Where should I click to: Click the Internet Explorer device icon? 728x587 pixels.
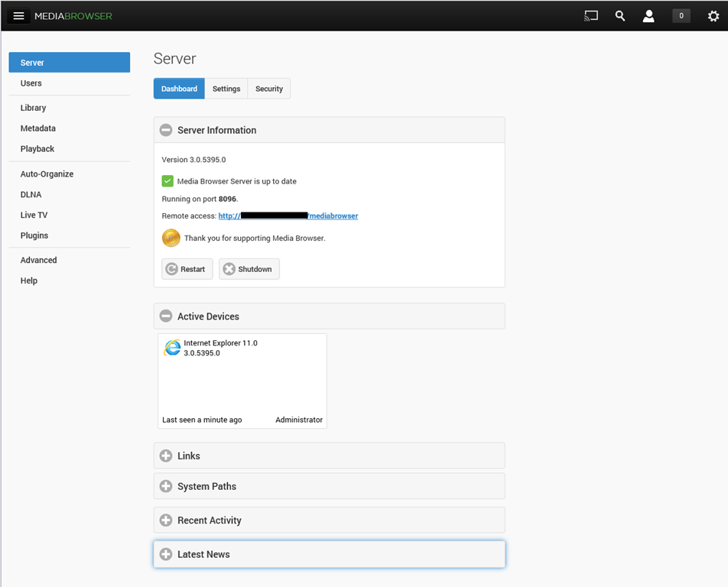(x=172, y=348)
